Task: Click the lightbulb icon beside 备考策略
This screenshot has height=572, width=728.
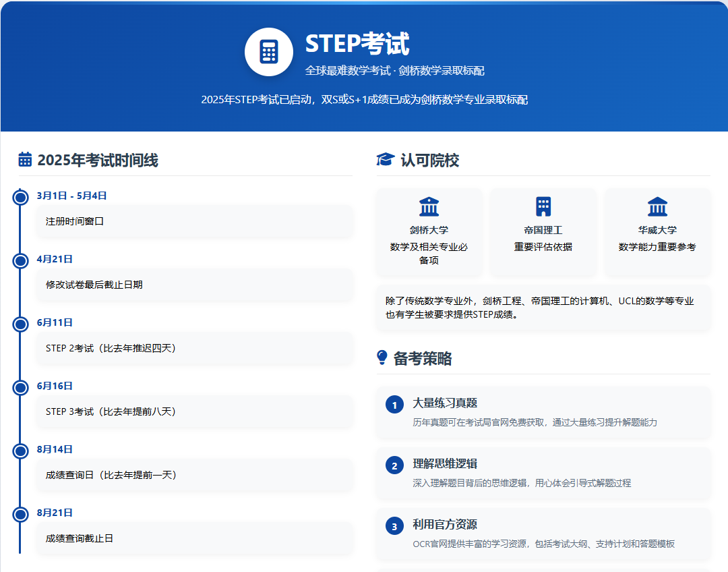Action: tap(382, 358)
